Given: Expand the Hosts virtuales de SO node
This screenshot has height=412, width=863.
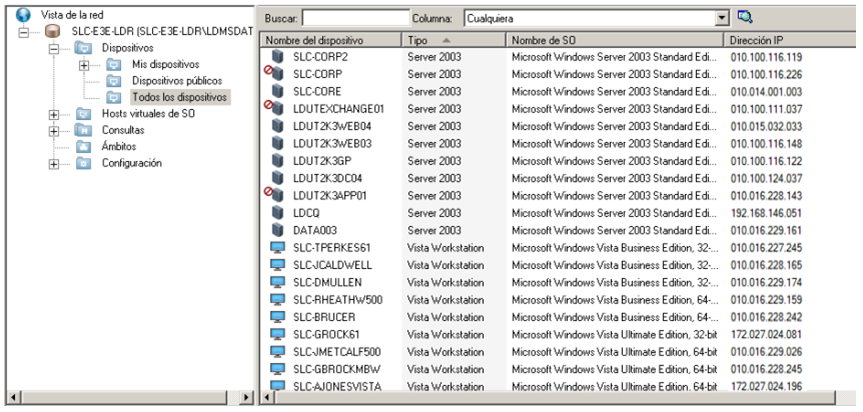Looking at the screenshot, I should point(53,114).
